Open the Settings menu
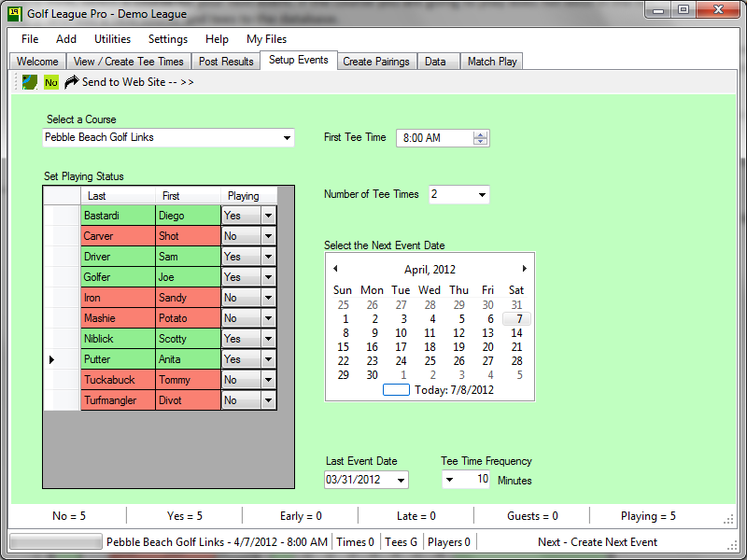The image size is (747, 560). 168,39
